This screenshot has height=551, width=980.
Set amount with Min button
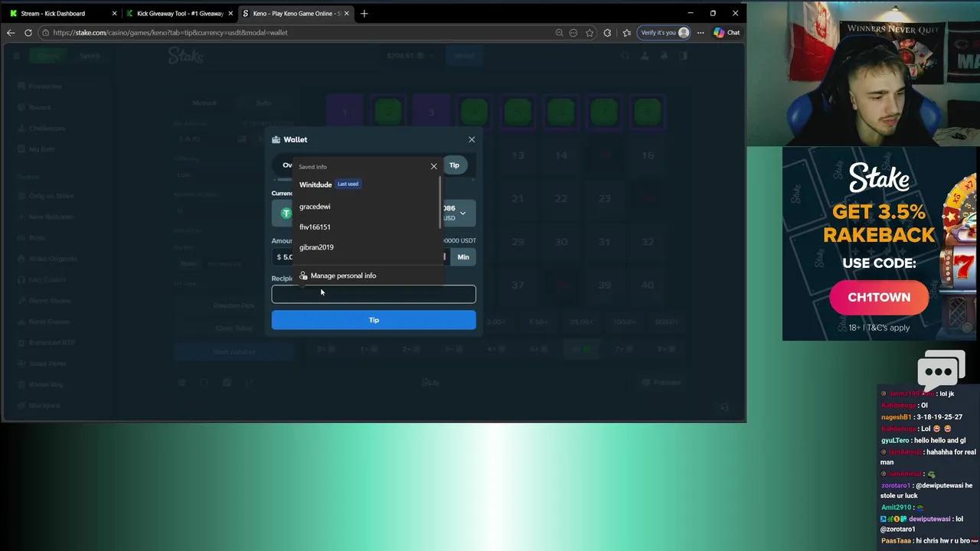coord(463,257)
